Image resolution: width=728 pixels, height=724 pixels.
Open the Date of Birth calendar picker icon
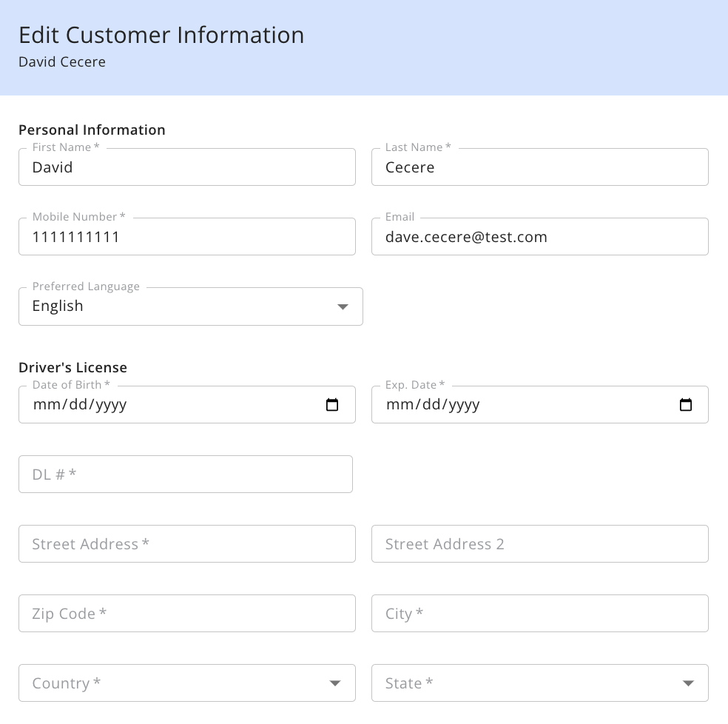[x=332, y=405]
